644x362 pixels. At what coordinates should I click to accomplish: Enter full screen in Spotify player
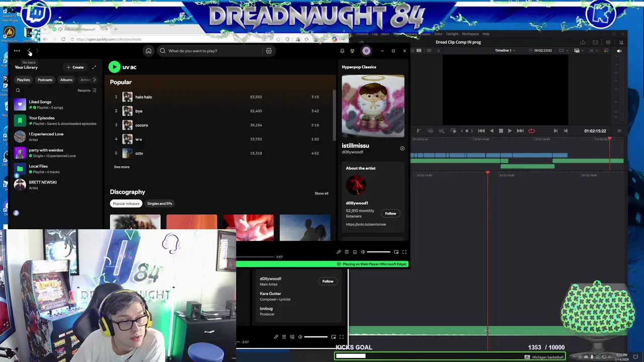coord(404,252)
